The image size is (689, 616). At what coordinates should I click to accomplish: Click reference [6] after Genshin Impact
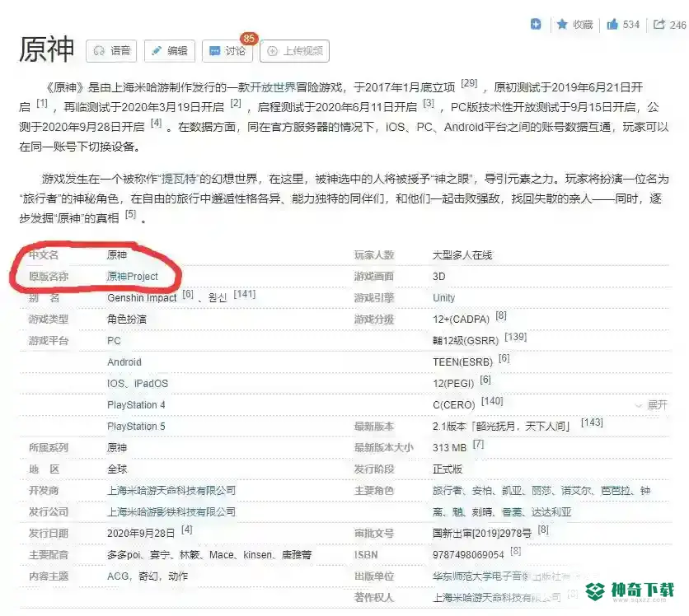188,294
